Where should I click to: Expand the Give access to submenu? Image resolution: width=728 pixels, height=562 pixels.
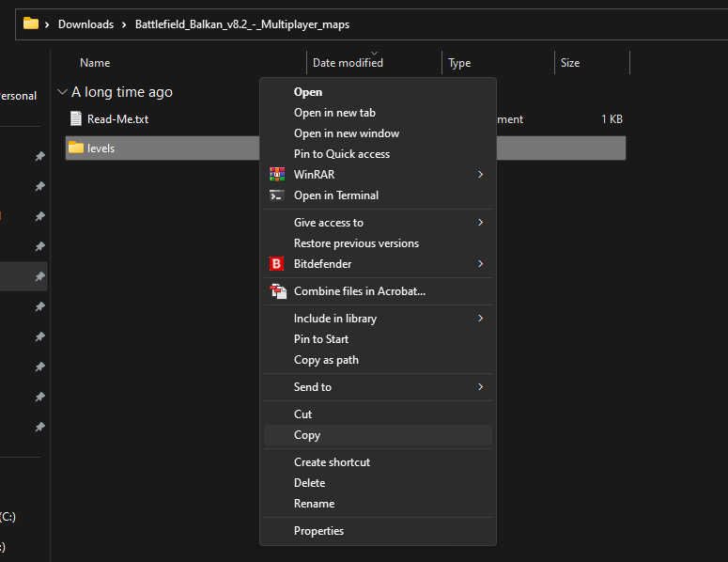tap(480, 223)
